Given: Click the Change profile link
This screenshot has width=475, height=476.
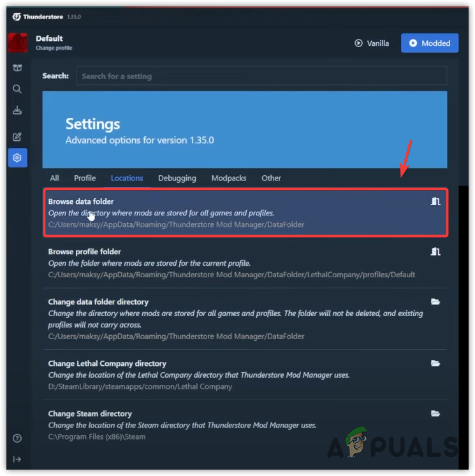Looking at the screenshot, I should point(54,48).
